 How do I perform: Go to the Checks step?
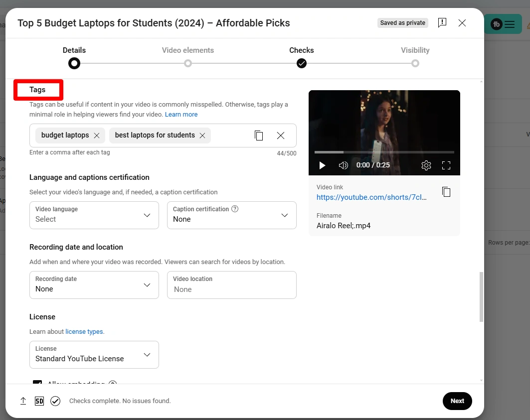[x=302, y=56]
